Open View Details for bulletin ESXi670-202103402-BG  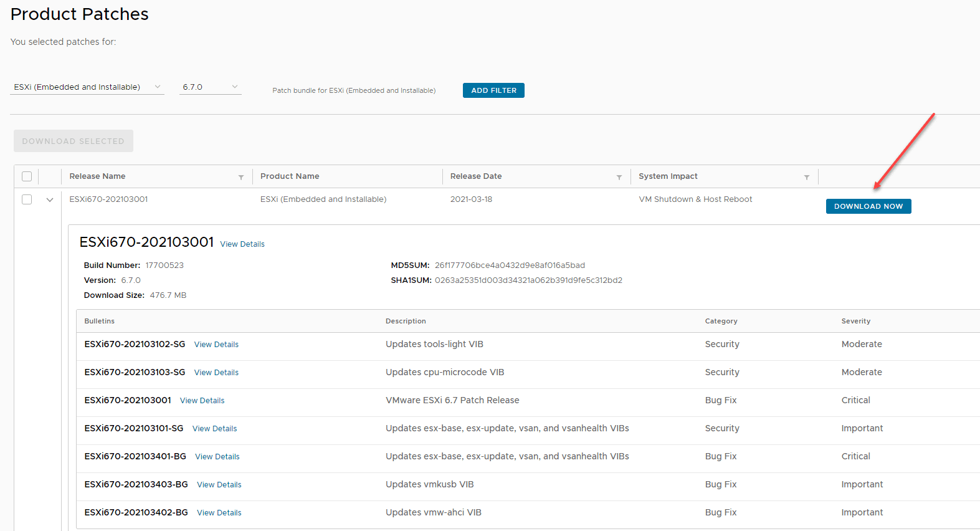click(219, 513)
